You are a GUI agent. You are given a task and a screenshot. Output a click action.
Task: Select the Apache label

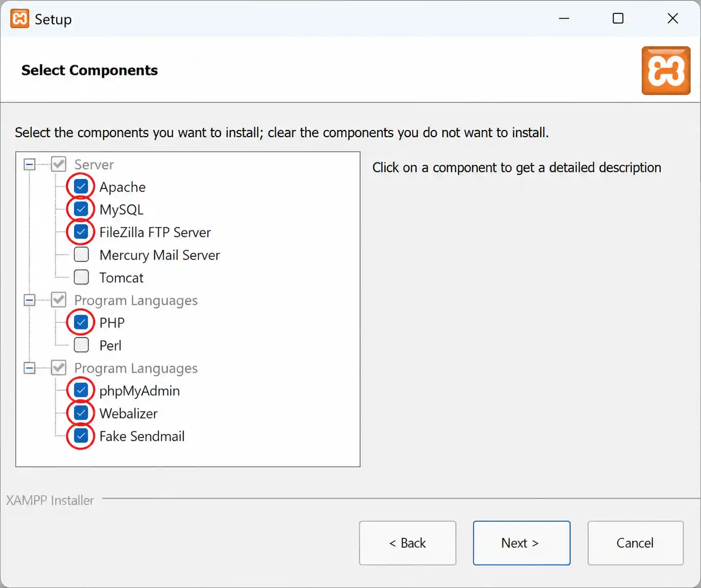tap(122, 187)
